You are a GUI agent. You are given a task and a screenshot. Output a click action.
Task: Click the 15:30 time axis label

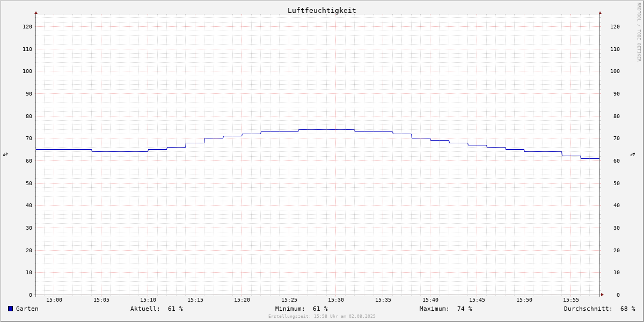tap(336, 300)
